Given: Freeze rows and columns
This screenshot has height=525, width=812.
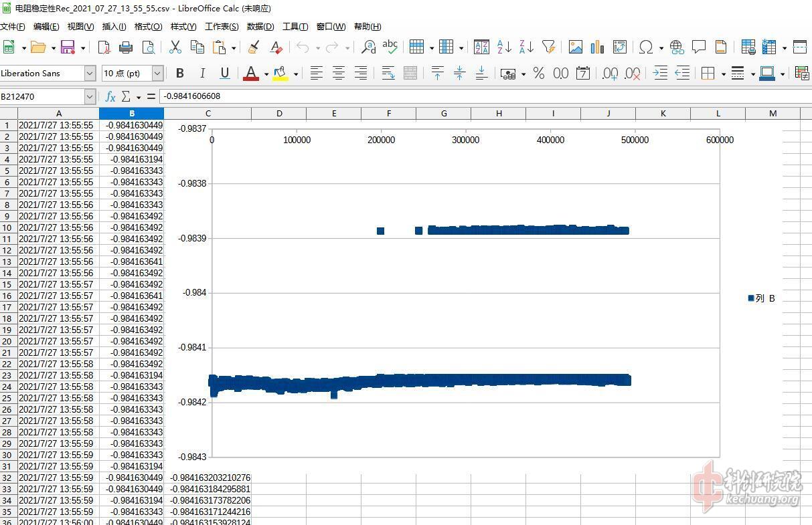Looking at the screenshot, I should tap(769, 47).
